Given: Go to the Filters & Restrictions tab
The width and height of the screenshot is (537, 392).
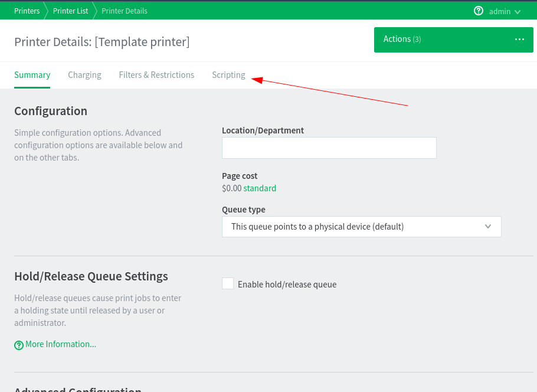Looking at the screenshot, I should coord(156,75).
